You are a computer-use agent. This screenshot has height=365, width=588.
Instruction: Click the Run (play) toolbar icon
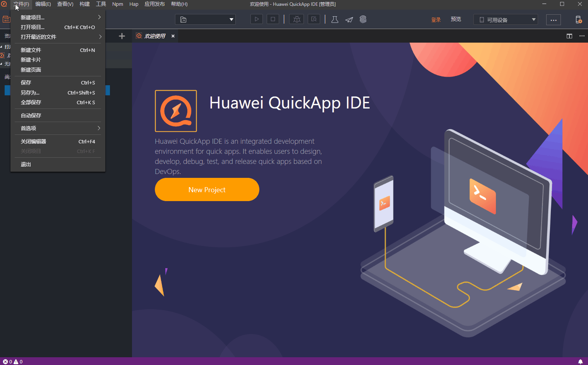tap(256, 19)
